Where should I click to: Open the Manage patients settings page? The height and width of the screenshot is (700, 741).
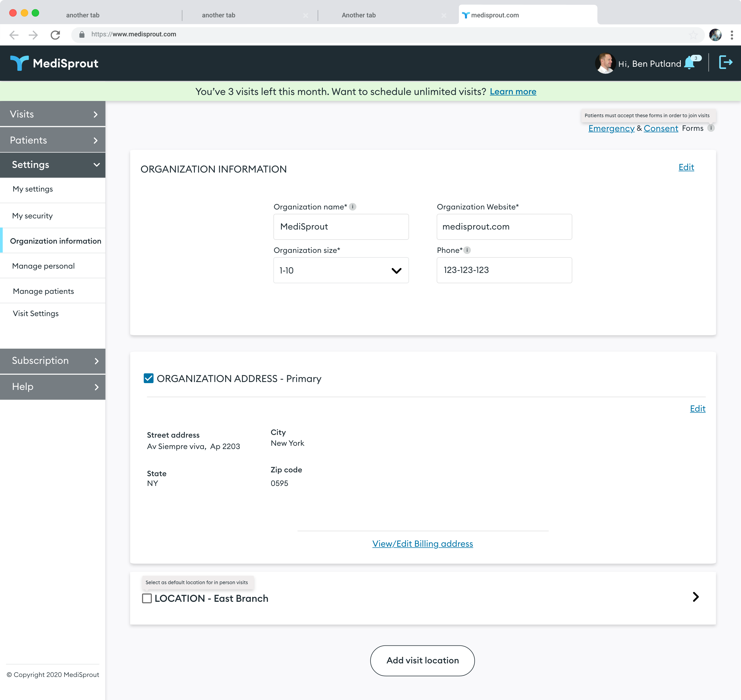pos(43,291)
